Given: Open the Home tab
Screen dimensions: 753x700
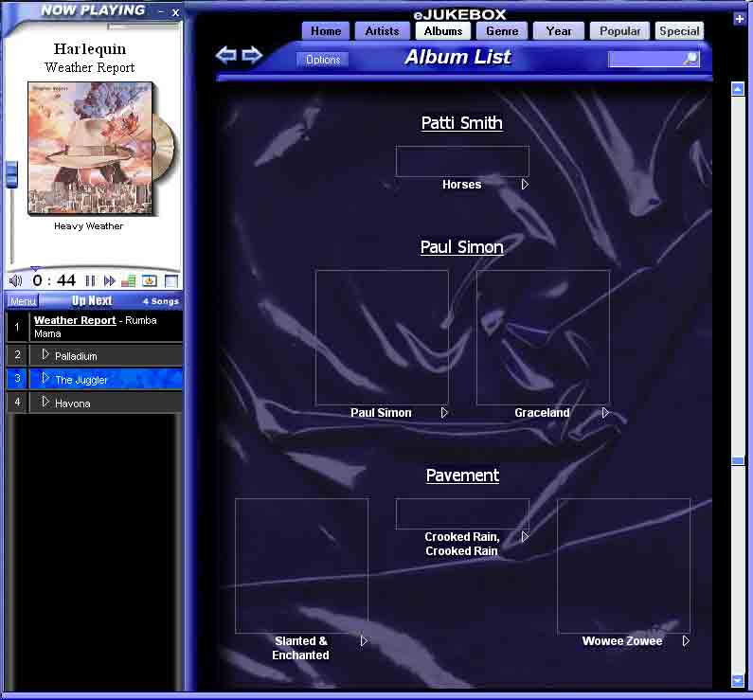Looking at the screenshot, I should coord(326,31).
